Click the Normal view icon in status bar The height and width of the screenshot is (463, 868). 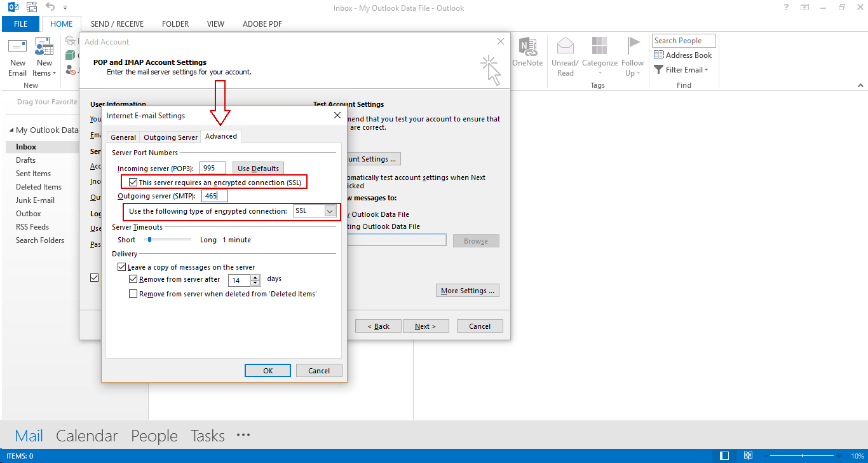click(x=724, y=456)
